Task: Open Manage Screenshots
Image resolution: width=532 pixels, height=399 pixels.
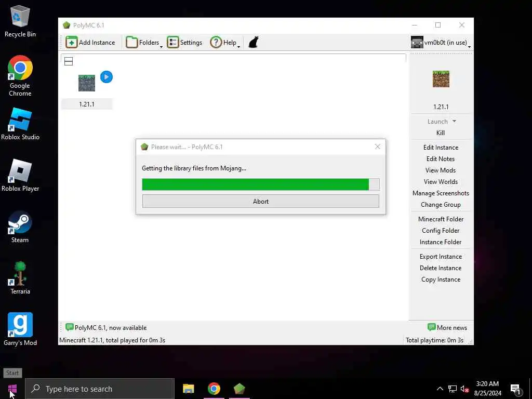Action: tap(441, 193)
